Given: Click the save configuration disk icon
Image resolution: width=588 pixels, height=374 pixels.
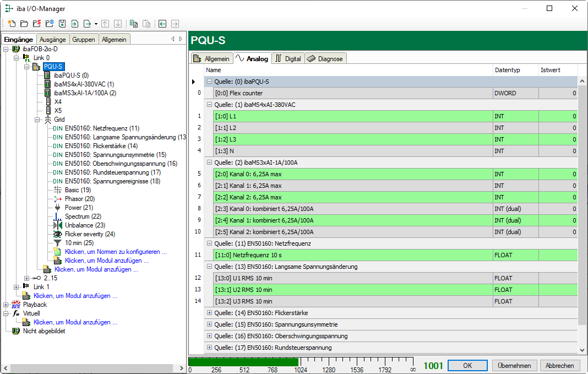Looking at the screenshot, I should 62,24.
